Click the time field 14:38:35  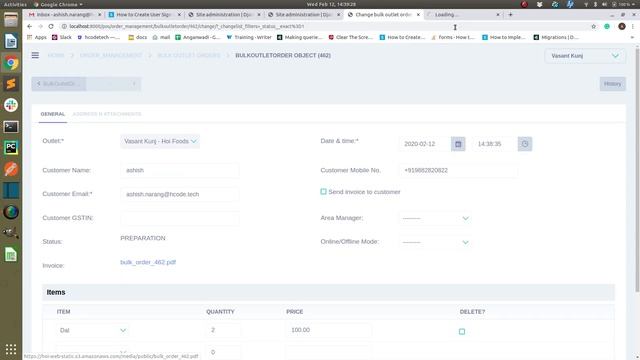click(x=495, y=144)
